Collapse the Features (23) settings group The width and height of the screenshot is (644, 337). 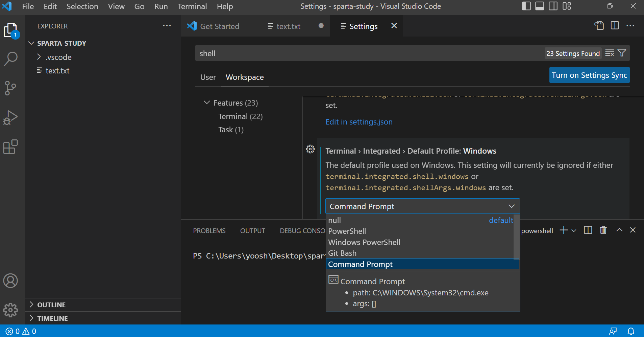pos(231,103)
